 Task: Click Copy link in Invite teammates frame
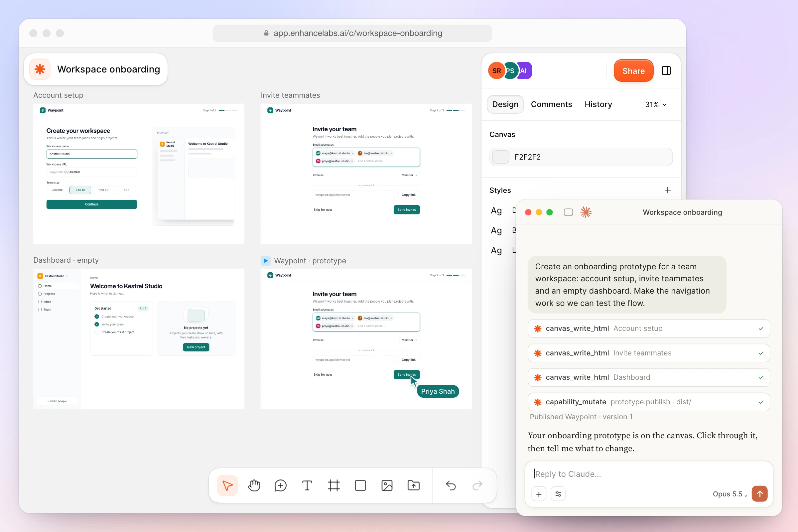[x=409, y=195]
